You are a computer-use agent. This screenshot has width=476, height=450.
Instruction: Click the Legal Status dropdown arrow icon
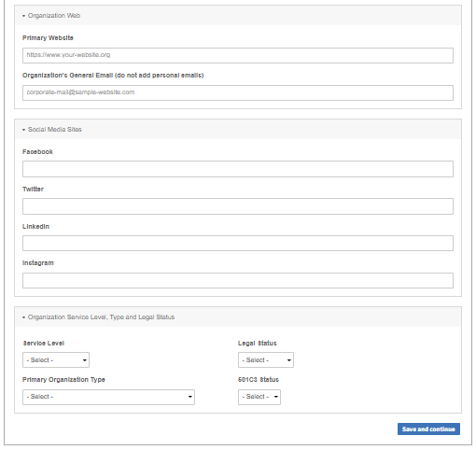[288, 360]
